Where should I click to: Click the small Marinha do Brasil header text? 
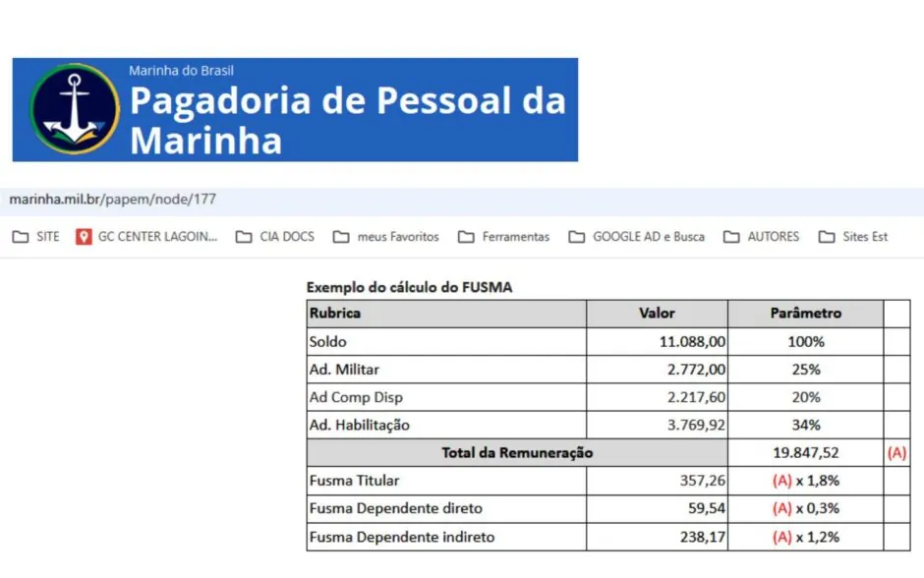click(181, 71)
